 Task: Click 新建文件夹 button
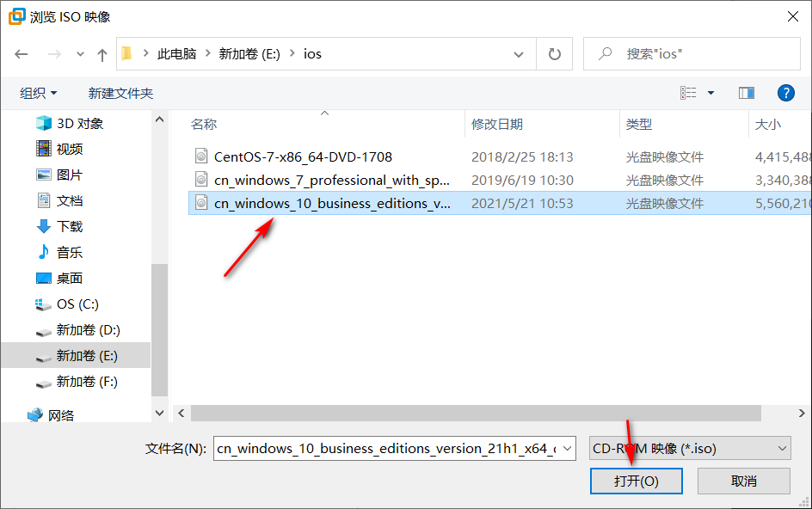click(120, 93)
